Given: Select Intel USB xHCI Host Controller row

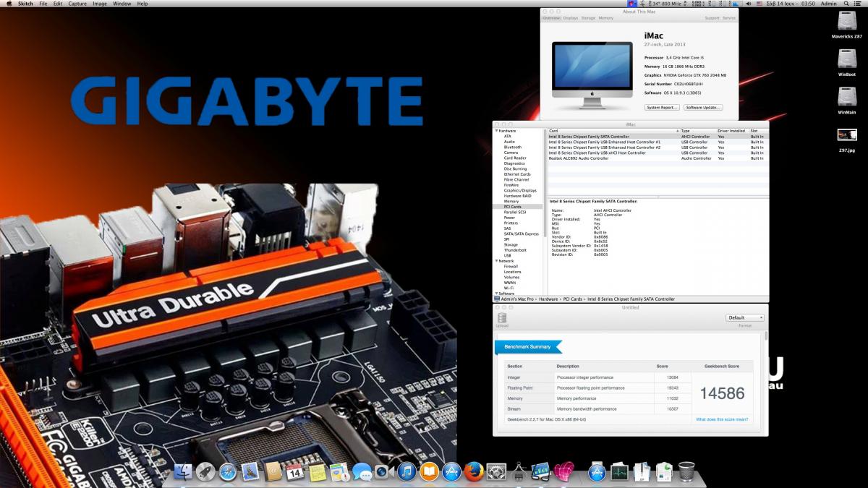Looking at the screenshot, I should click(x=658, y=153).
